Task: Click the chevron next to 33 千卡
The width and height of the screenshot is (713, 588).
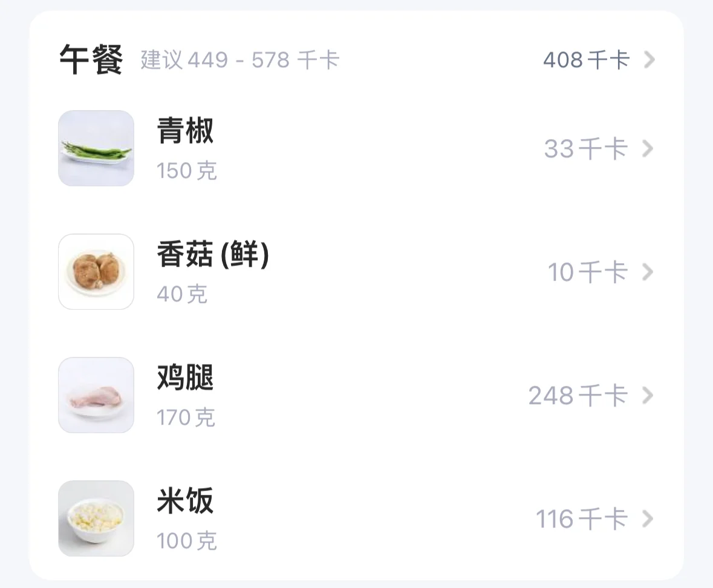Action: [x=648, y=148]
